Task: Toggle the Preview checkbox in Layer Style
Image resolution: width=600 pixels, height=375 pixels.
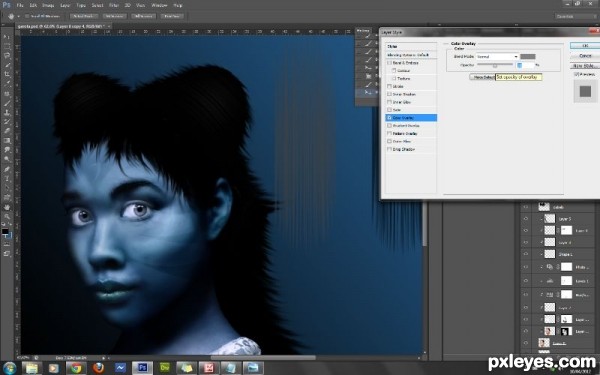Action: [577, 74]
